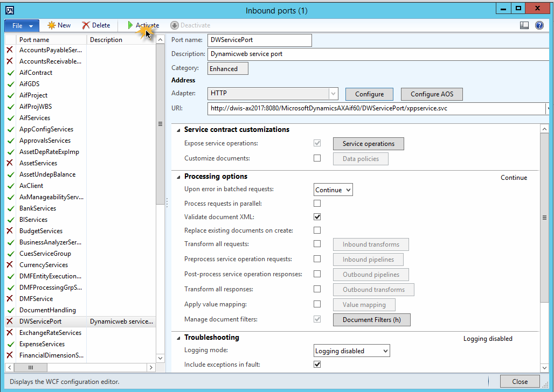Open the File menu
This screenshot has height=392, width=554.
click(x=22, y=26)
